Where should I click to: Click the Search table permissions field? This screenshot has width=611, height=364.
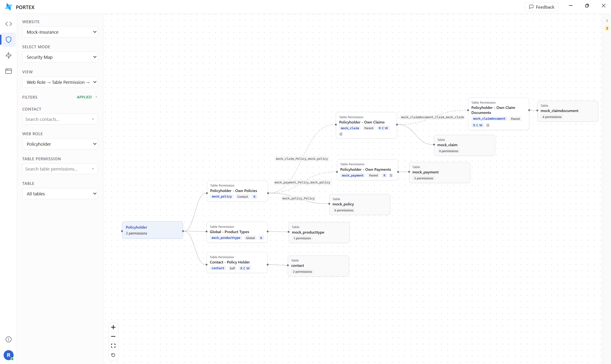60,169
